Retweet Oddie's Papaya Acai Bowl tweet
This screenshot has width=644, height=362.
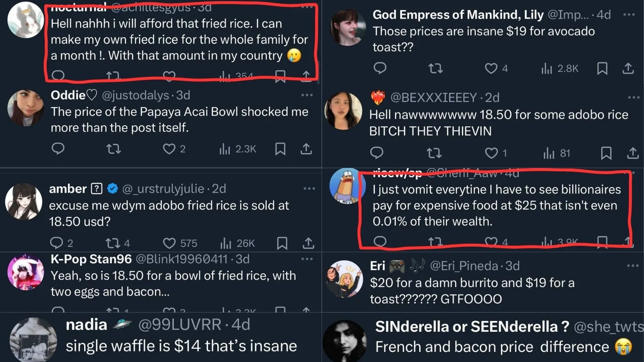pos(114,149)
